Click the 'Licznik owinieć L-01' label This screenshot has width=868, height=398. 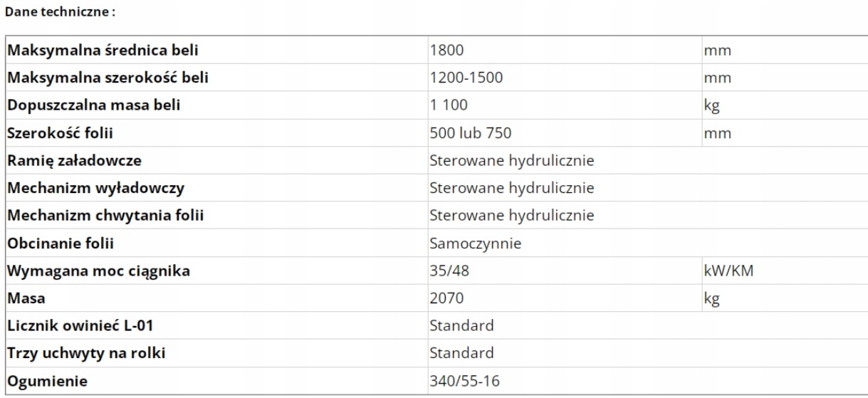click(x=83, y=325)
